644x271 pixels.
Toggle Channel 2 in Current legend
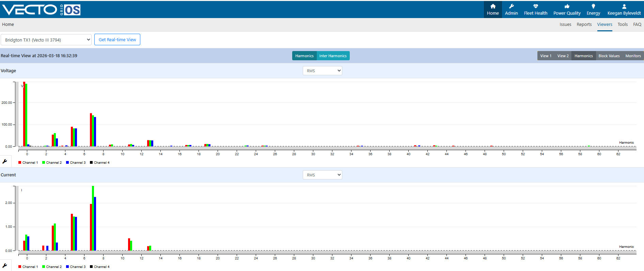tap(52, 267)
